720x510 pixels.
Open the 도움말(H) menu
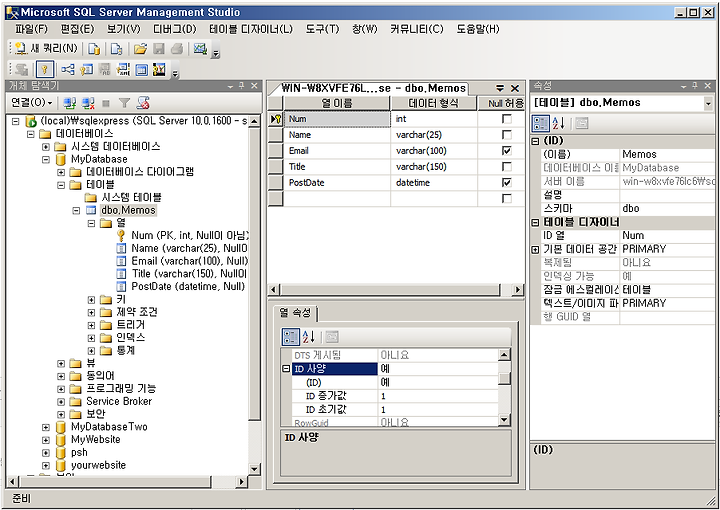478,29
